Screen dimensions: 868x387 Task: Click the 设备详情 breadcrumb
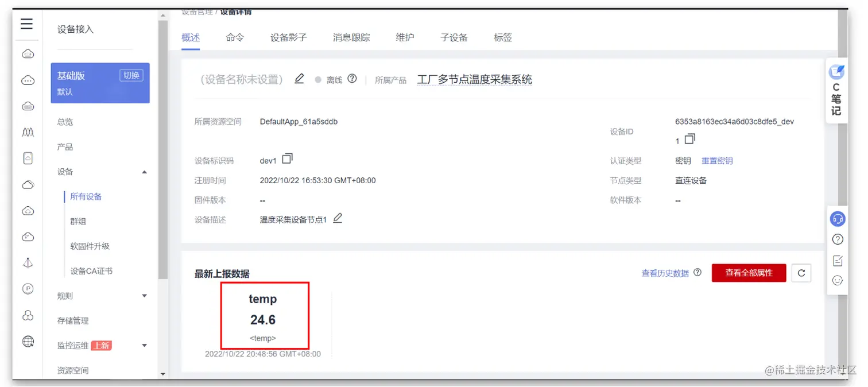click(236, 12)
